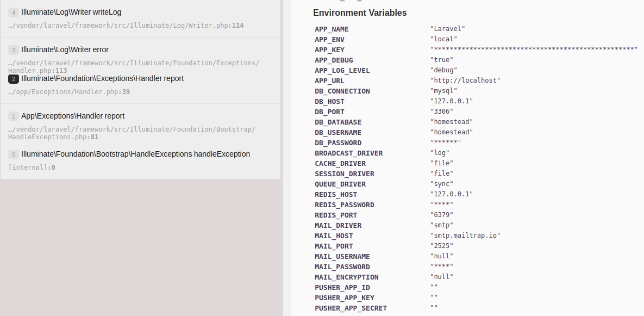Select the App\Exceptions\Handler report frame
The image size is (644, 316).
(73, 116)
